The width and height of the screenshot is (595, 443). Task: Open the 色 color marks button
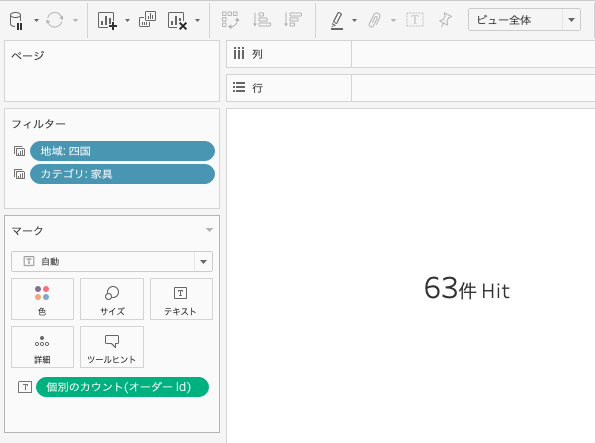click(x=42, y=299)
